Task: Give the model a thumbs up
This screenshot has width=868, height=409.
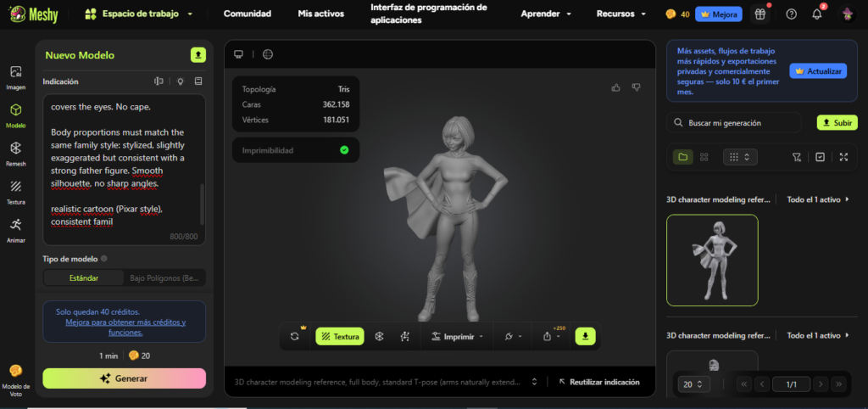Action: pos(615,87)
